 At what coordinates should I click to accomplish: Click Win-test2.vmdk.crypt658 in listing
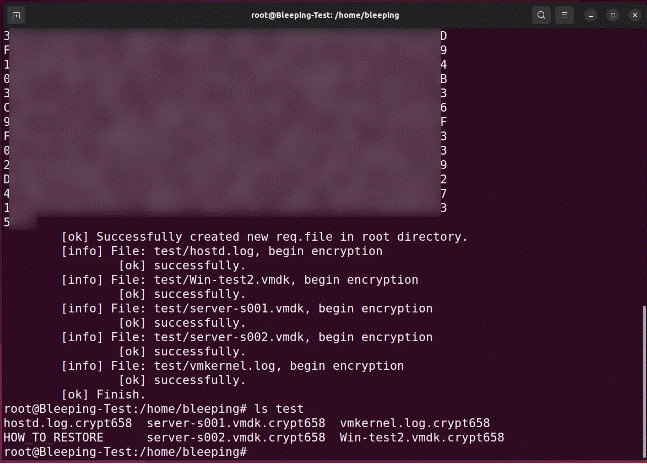422,438
